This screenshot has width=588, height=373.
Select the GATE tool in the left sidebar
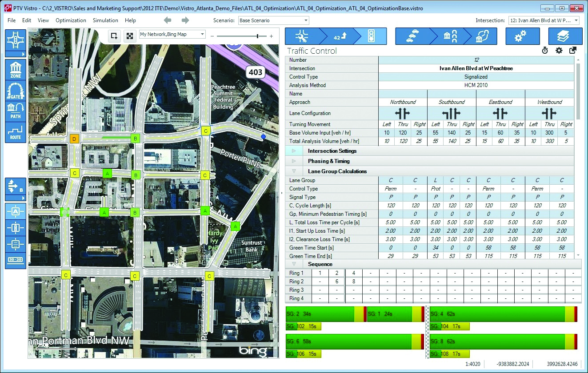pos(15,90)
